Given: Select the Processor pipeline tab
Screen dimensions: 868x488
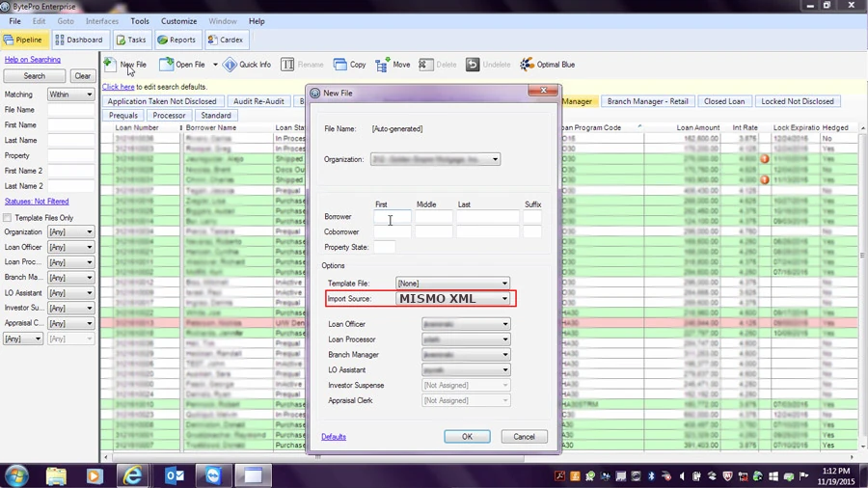Looking at the screenshot, I should [169, 115].
